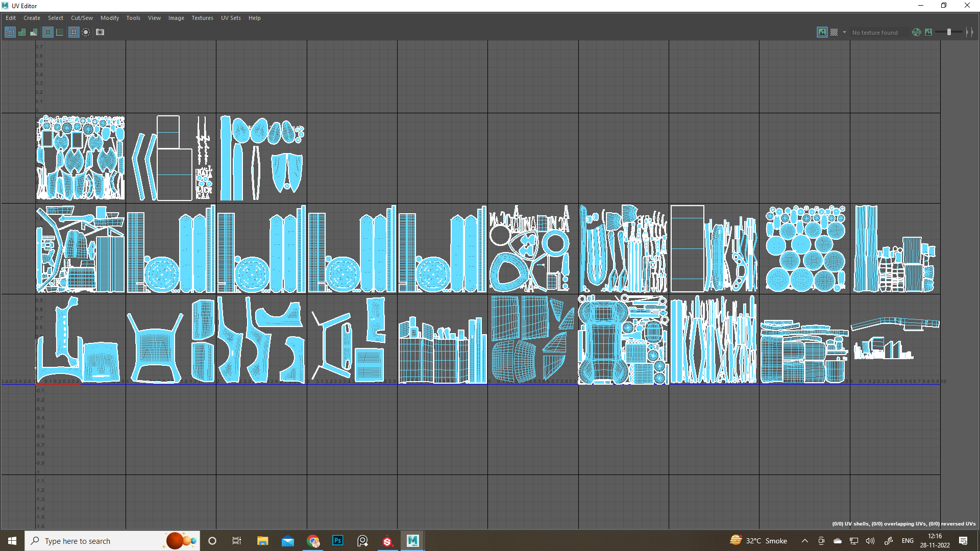Toggle wireframe UV shell display
The height and width of the screenshot is (551, 980).
coord(10,32)
